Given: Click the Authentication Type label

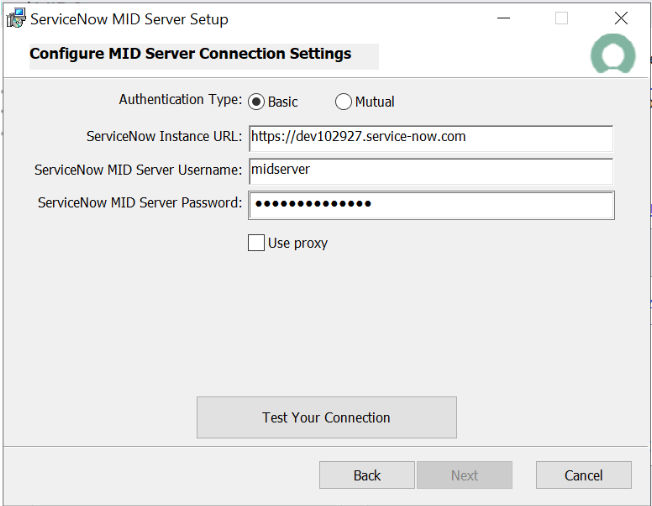Looking at the screenshot, I should (180, 100).
